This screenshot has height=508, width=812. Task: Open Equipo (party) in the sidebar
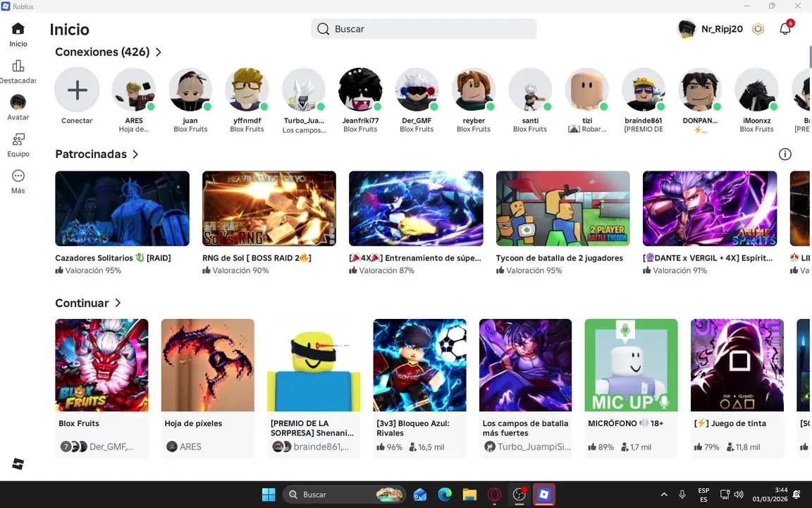click(18, 145)
